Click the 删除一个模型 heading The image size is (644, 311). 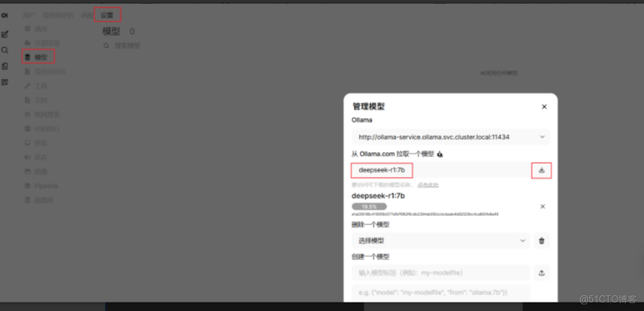point(371,225)
